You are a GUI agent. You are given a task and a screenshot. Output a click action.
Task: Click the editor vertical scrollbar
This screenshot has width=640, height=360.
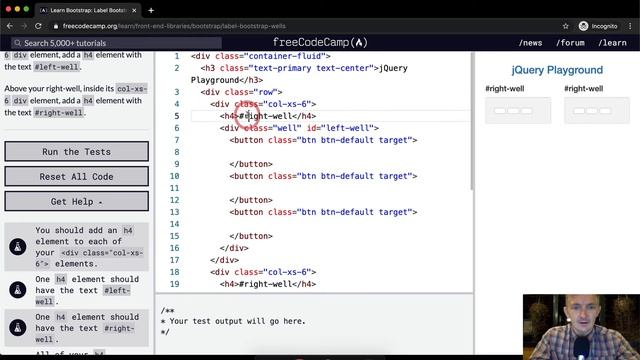472,121
